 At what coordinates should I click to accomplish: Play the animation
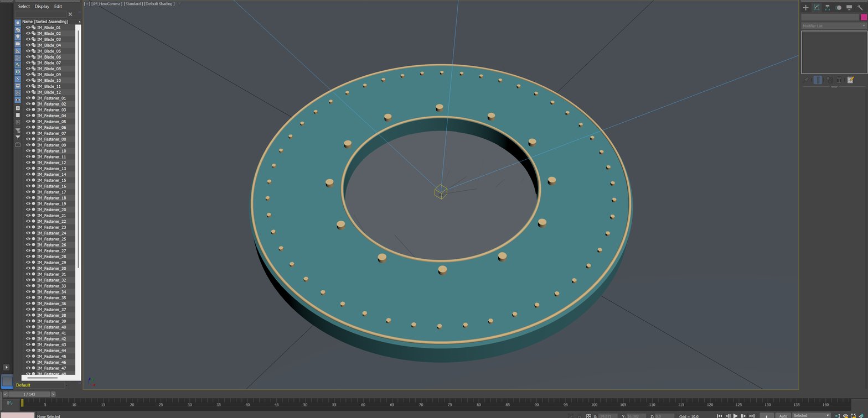(x=735, y=416)
